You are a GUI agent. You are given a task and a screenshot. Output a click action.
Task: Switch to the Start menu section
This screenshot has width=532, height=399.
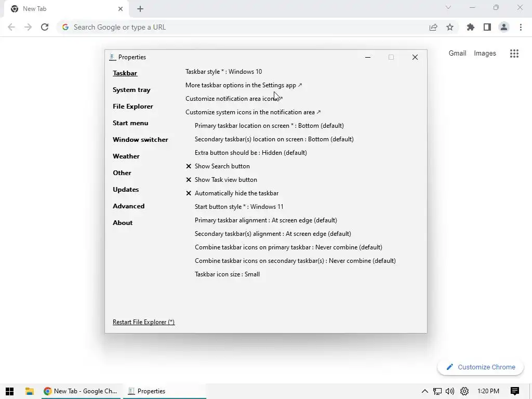tap(130, 123)
